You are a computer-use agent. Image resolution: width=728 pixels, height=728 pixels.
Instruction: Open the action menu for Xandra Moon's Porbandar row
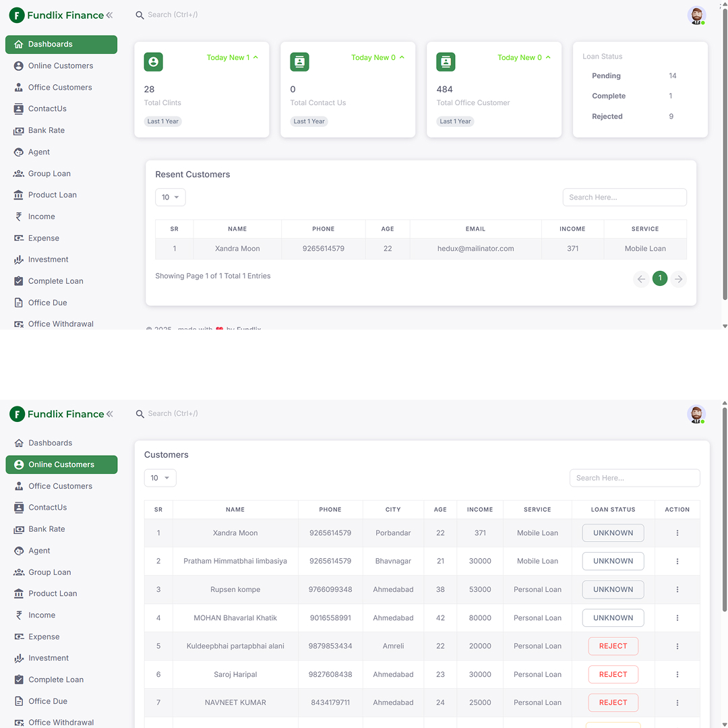[677, 533]
